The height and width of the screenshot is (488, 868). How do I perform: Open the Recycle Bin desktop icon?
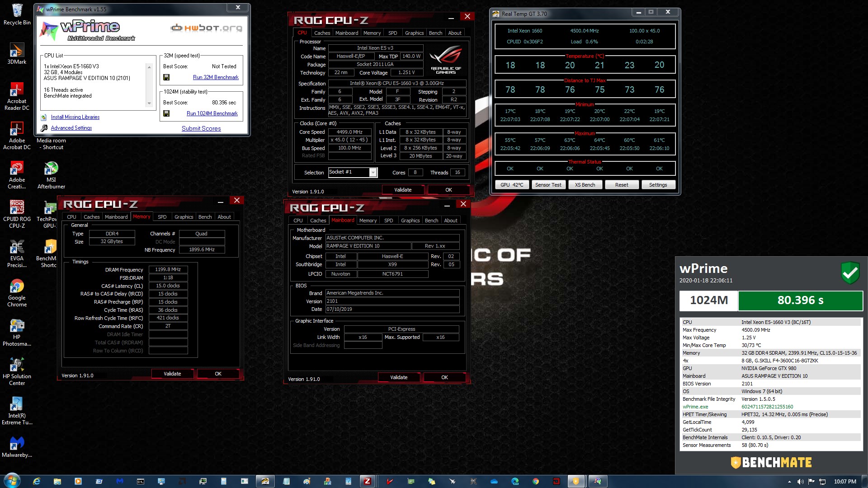17,14
